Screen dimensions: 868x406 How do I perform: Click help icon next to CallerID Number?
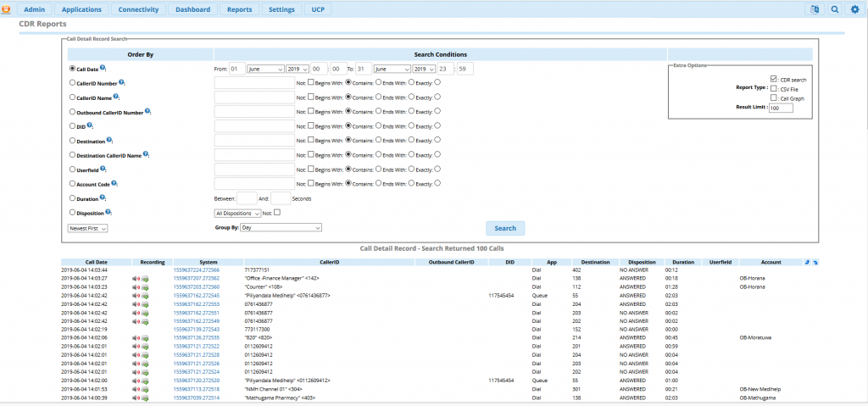pos(121,82)
